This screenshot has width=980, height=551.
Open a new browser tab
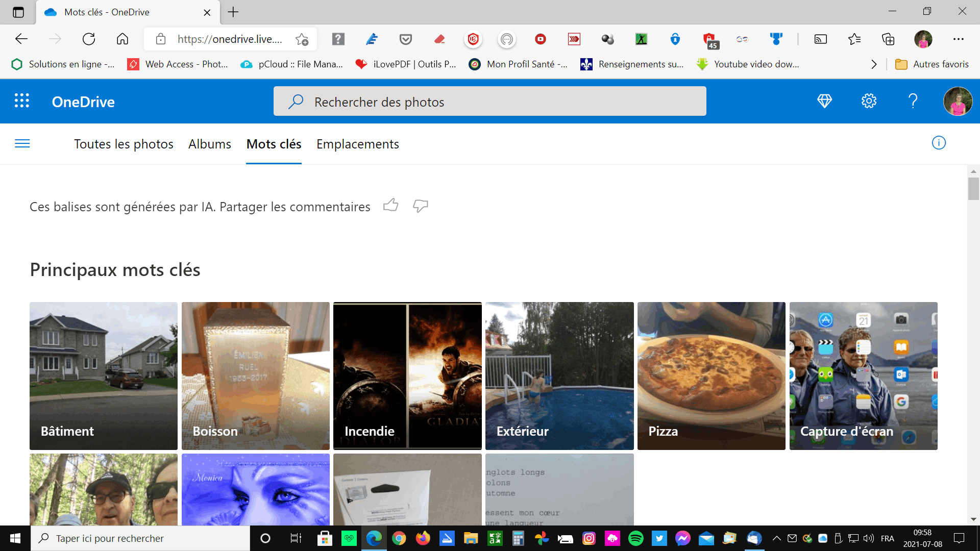click(x=233, y=12)
